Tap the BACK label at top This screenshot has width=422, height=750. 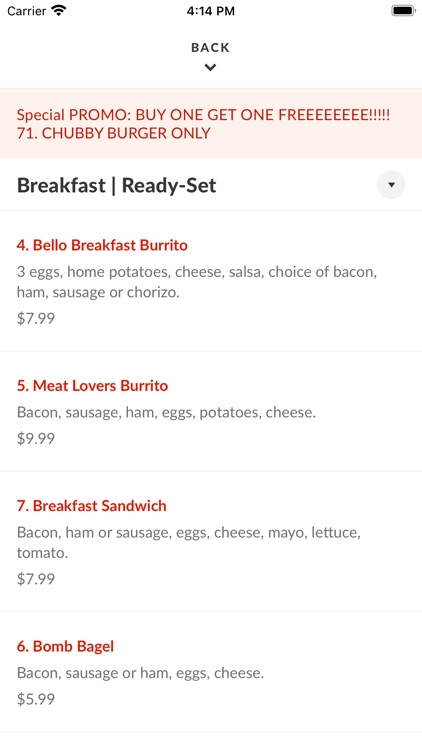[x=211, y=47]
